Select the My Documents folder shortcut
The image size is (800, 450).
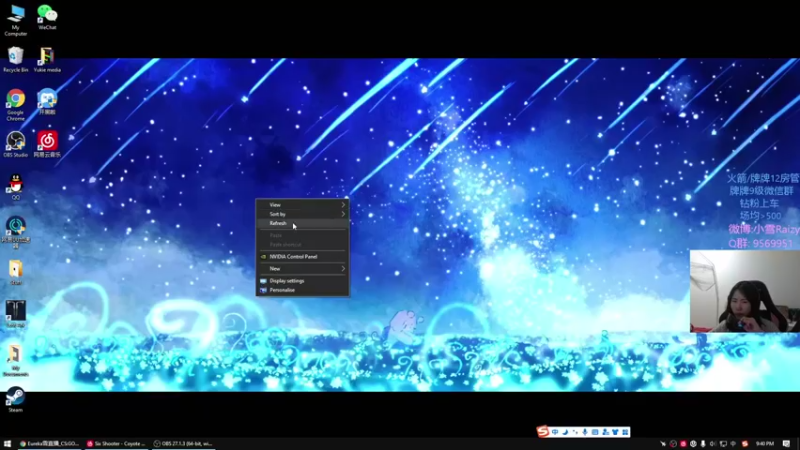[15, 360]
